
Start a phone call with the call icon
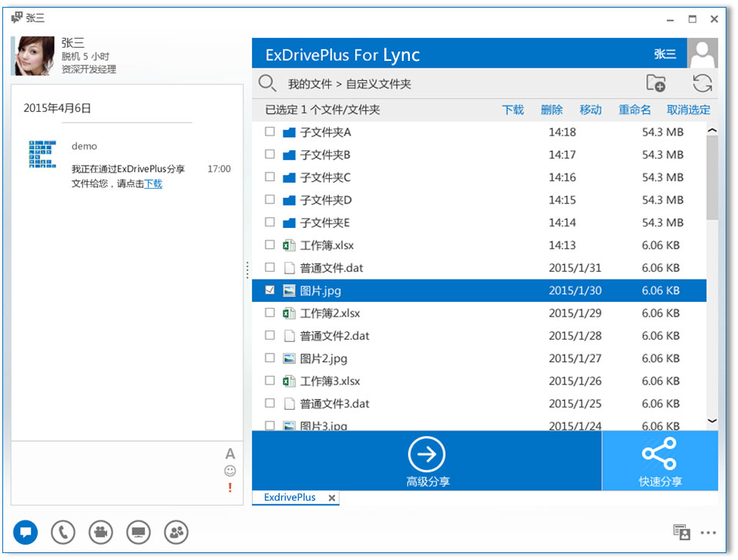tap(63, 532)
